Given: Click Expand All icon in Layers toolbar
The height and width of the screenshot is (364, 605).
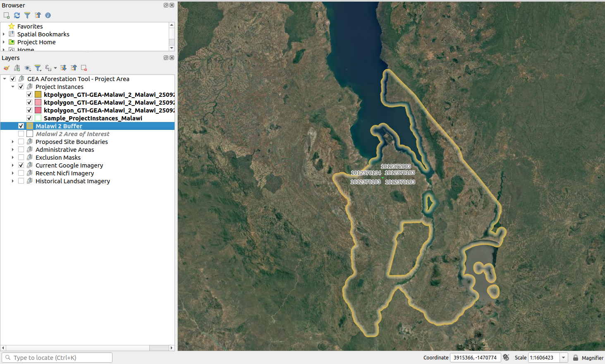Looking at the screenshot, I should (63, 68).
